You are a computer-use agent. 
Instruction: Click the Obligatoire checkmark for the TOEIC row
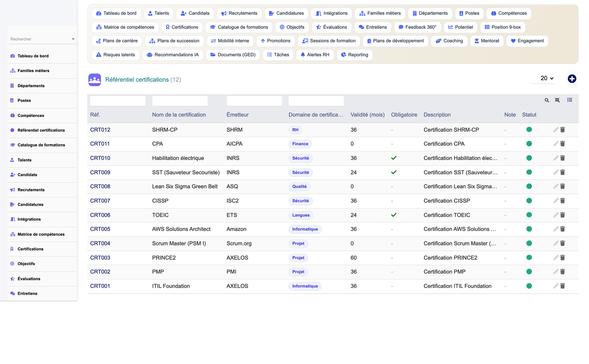pyautogui.click(x=394, y=215)
